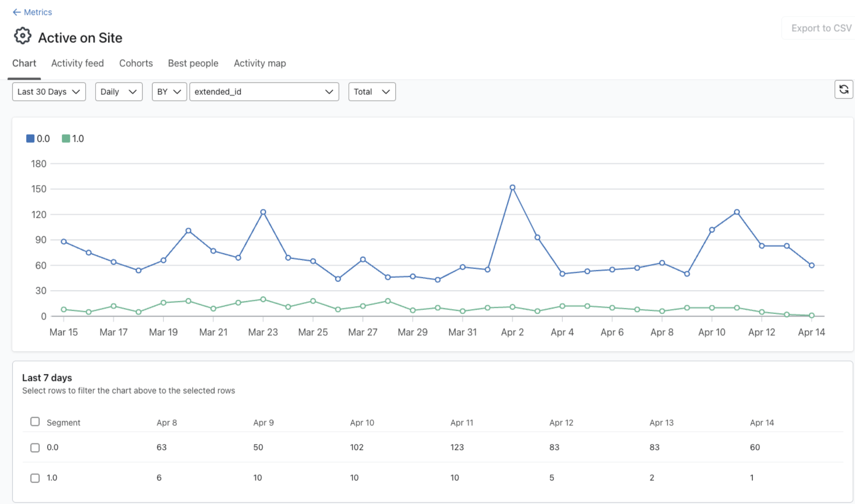This screenshot has height=504, width=855.
Task: Open the Best people tab
Action: pos(193,63)
